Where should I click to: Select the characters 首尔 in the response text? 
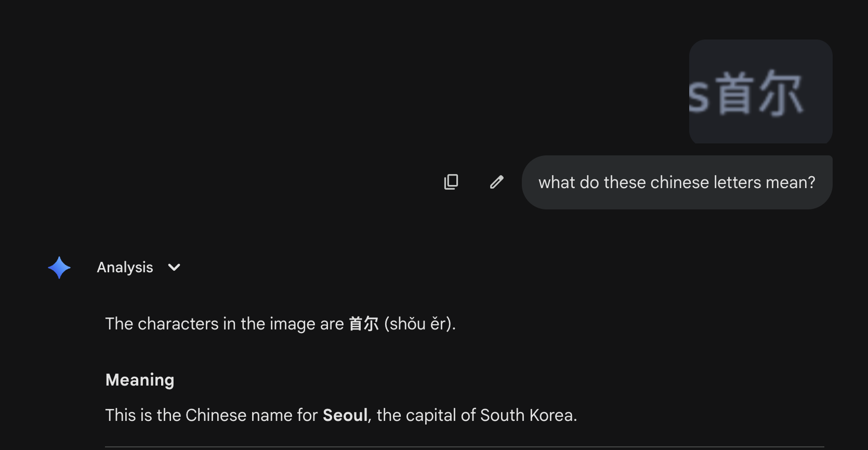point(364,324)
